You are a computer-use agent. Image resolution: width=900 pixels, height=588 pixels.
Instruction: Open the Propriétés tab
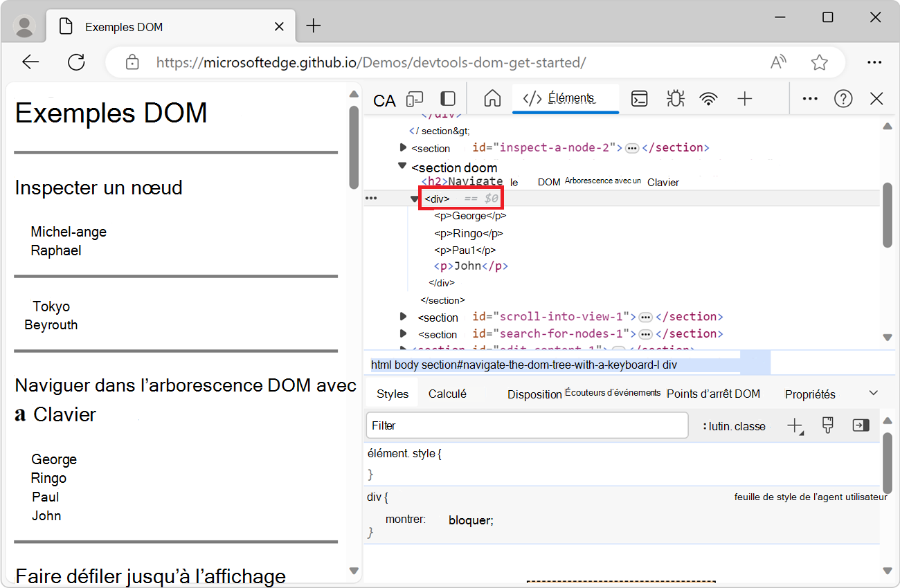click(x=810, y=394)
